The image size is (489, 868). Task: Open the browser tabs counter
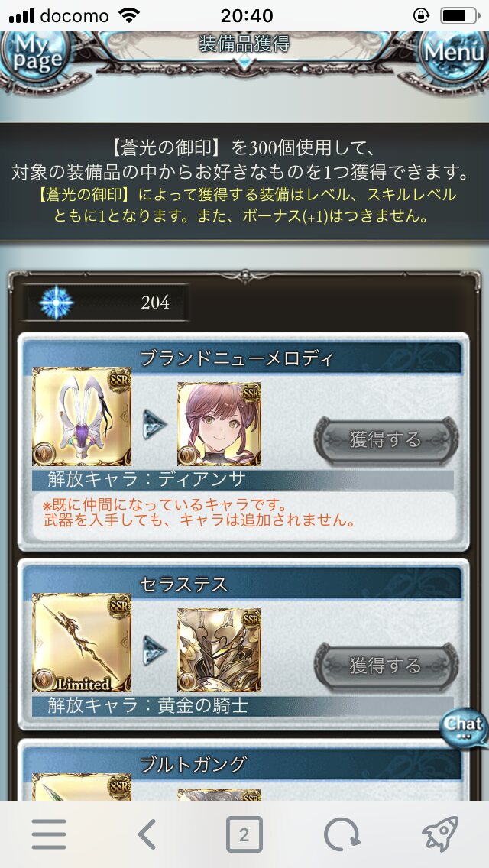(244, 834)
